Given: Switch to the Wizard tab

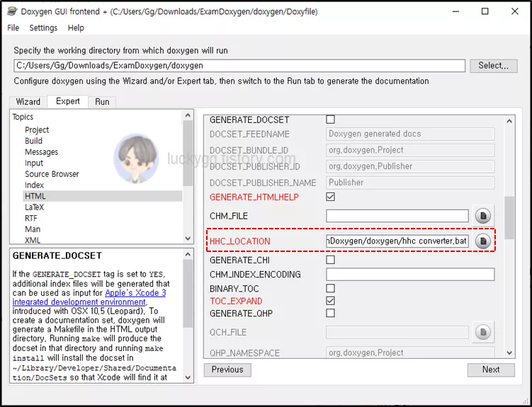Looking at the screenshot, I should pos(28,102).
